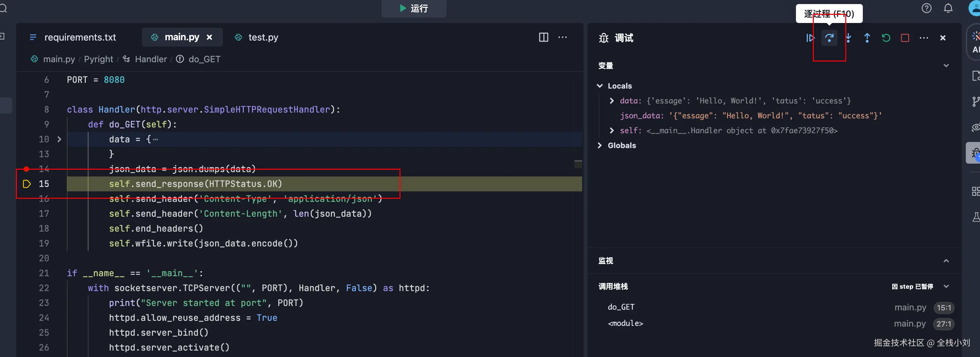This screenshot has width=980, height=357.
Task: Expand the folded data block on line 10
Action: pyautogui.click(x=59, y=139)
